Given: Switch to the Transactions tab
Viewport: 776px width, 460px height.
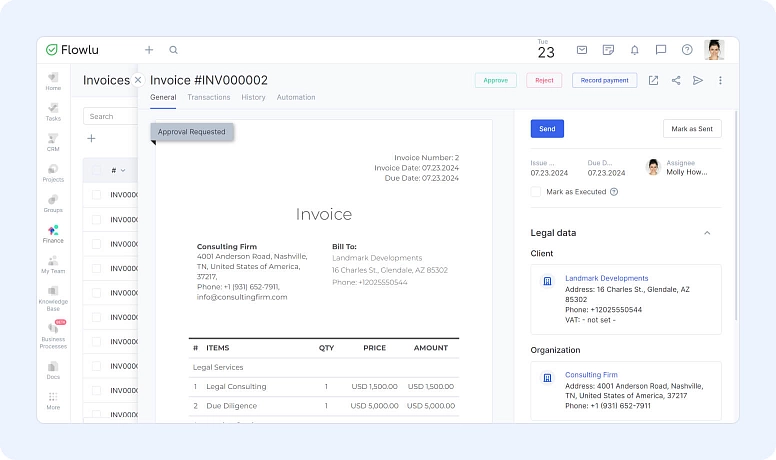Looking at the screenshot, I should click(x=209, y=98).
